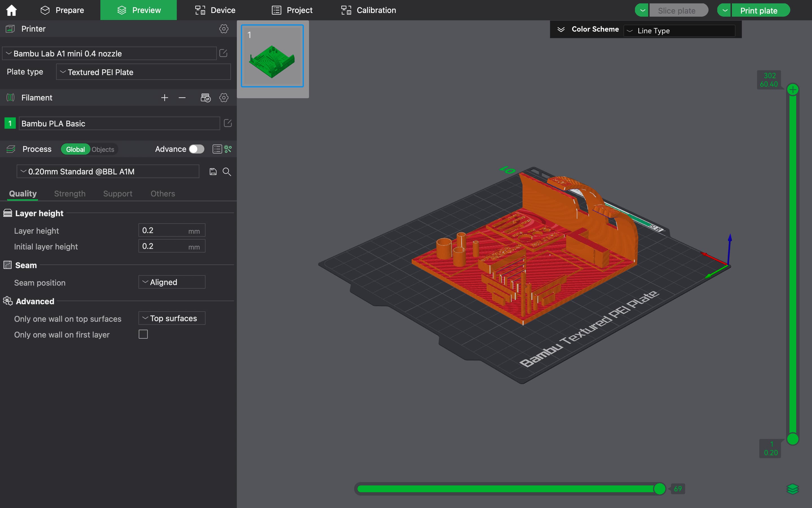Screen dimensions: 812x508
Task: Edit the Bambu Lab A1 mini printer preset
Action: (223, 53)
